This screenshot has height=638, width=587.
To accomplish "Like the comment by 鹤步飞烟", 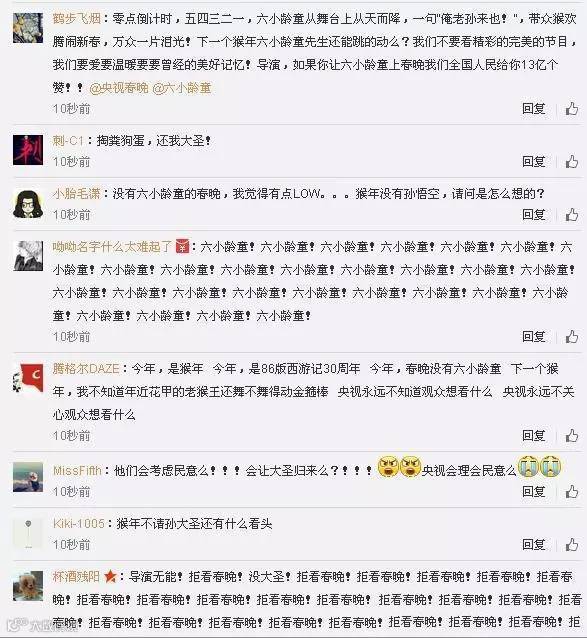I will point(572,109).
